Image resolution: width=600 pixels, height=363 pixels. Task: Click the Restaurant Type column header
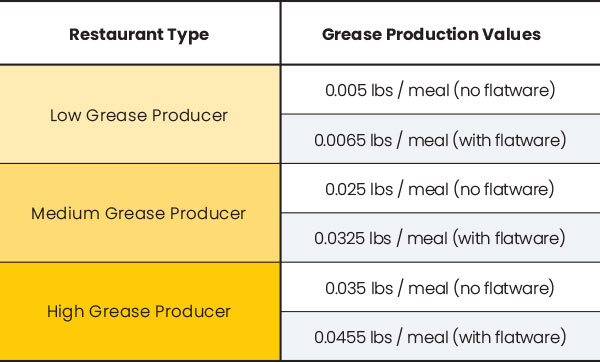click(x=139, y=34)
